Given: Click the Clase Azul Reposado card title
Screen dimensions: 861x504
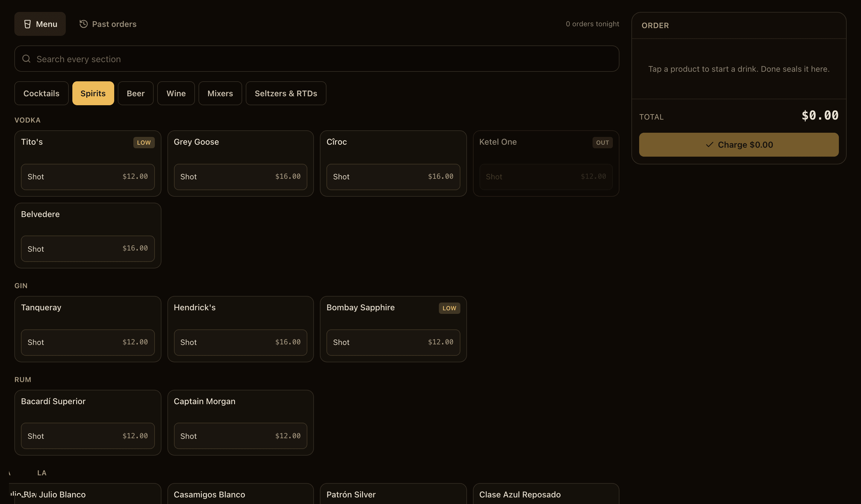Looking at the screenshot, I should 520,494.
